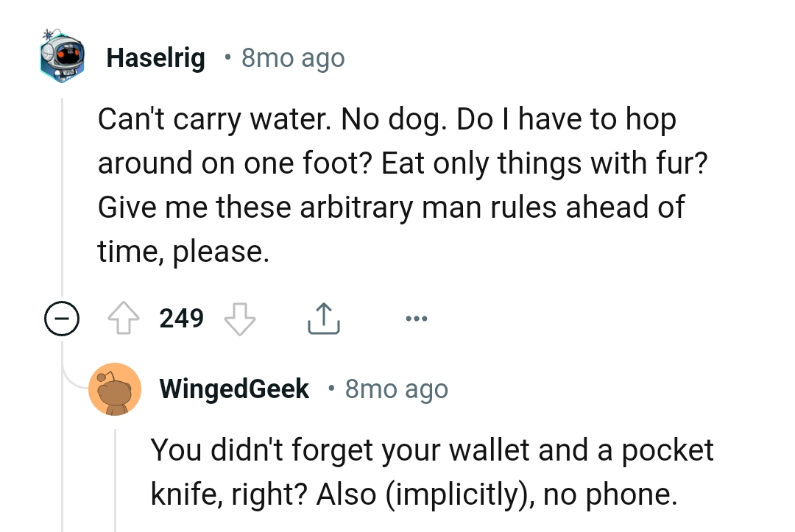Click Haselrig's robot avatar
Screen dimensions: 795x532
(62, 56)
